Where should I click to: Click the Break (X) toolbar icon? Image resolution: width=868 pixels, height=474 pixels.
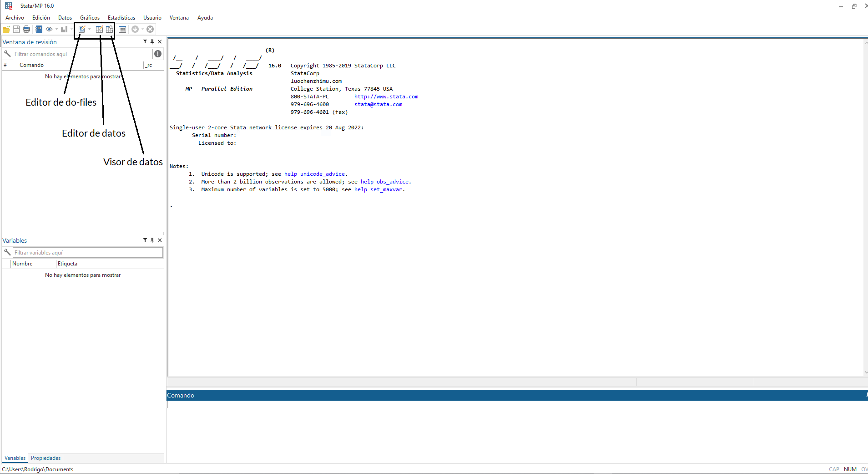coord(150,29)
